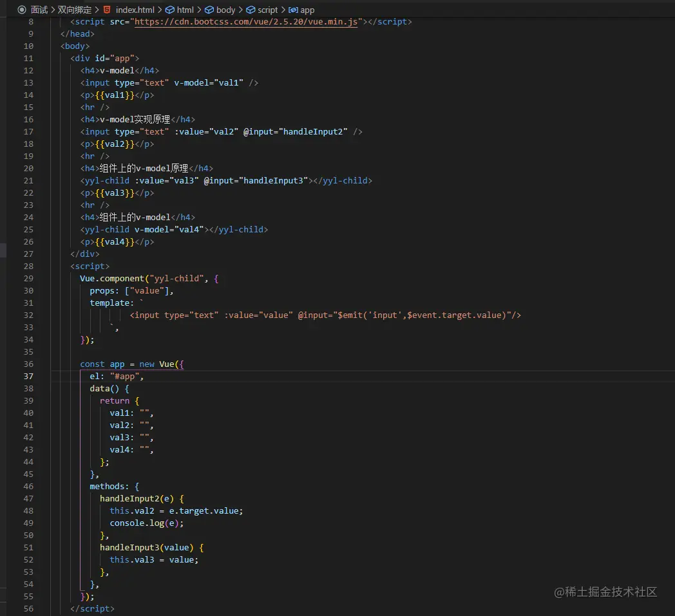Click 'this.val2 = e.target.value;' statement
Screen dimensions: 675x616
click(176, 510)
